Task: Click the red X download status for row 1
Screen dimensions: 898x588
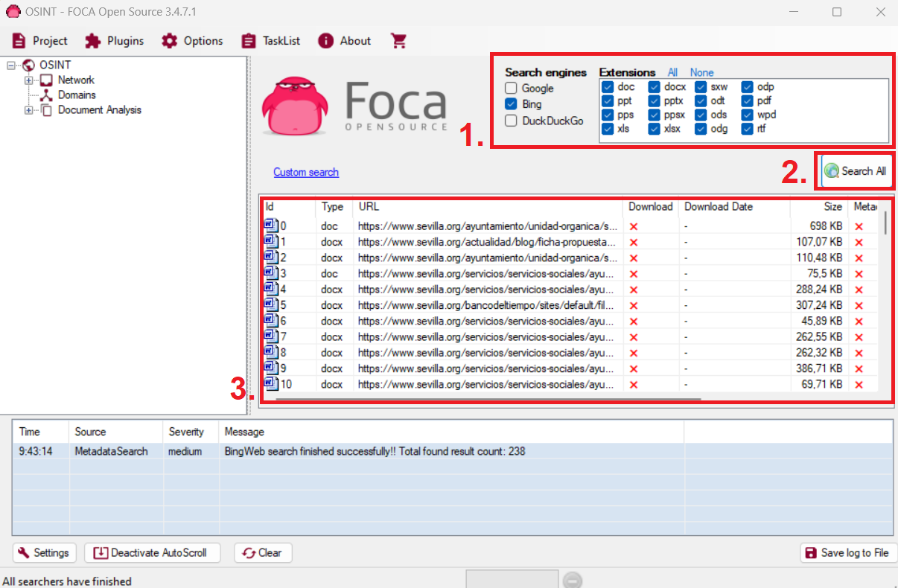Action: click(x=634, y=242)
